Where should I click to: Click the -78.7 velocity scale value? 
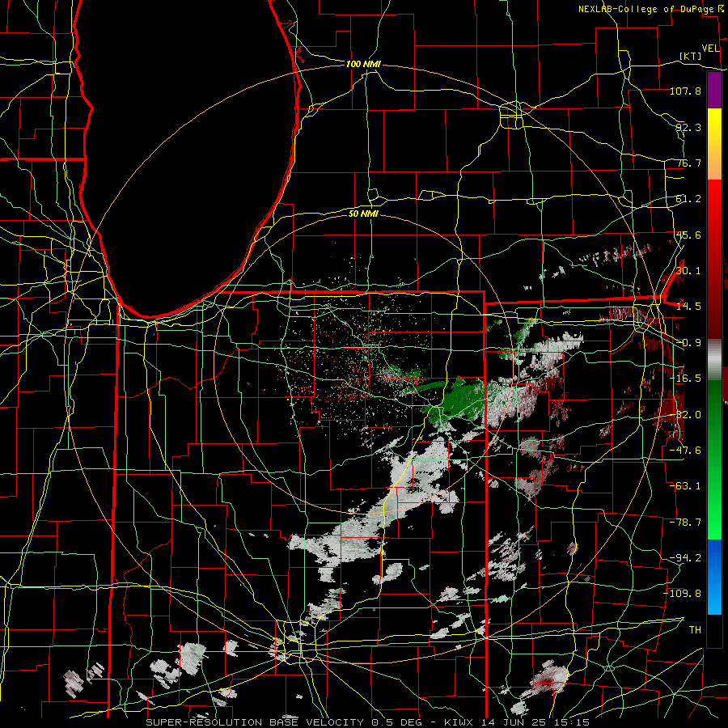[x=685, y=523]
